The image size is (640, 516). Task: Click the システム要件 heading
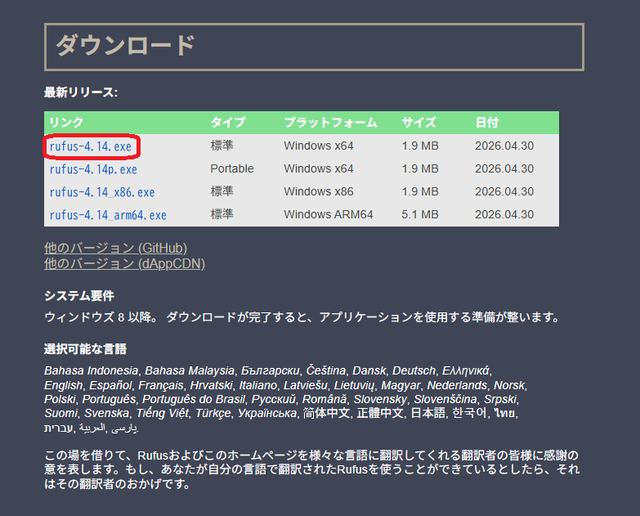(x=79, y=296)
